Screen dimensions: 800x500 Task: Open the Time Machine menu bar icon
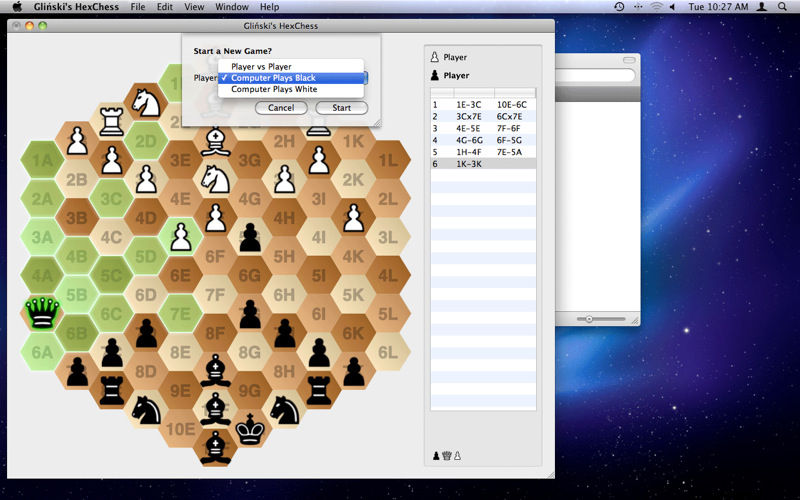[619, 7]
